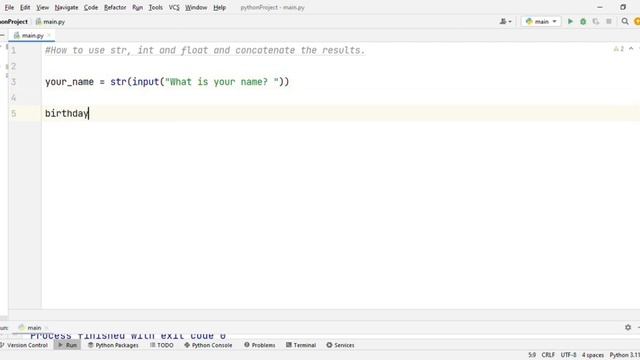Viewport: 640px width, 360px height.
Task: Go to previous highlighted error arrow
Action: [x=631, y=49]
